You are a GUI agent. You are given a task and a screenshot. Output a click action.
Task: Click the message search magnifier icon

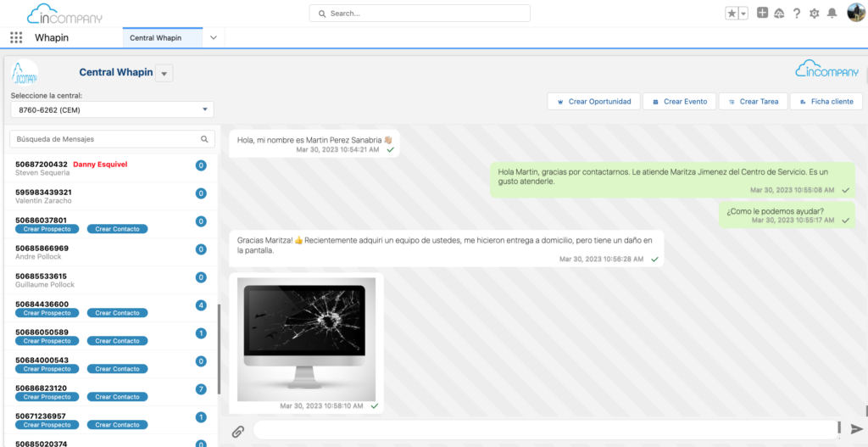click(204, 139)
